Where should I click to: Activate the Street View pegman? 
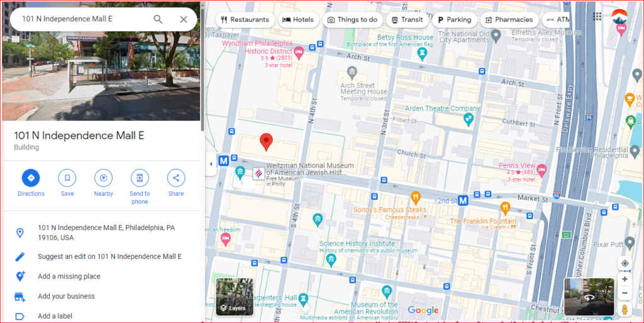click(x=625, y=309)
